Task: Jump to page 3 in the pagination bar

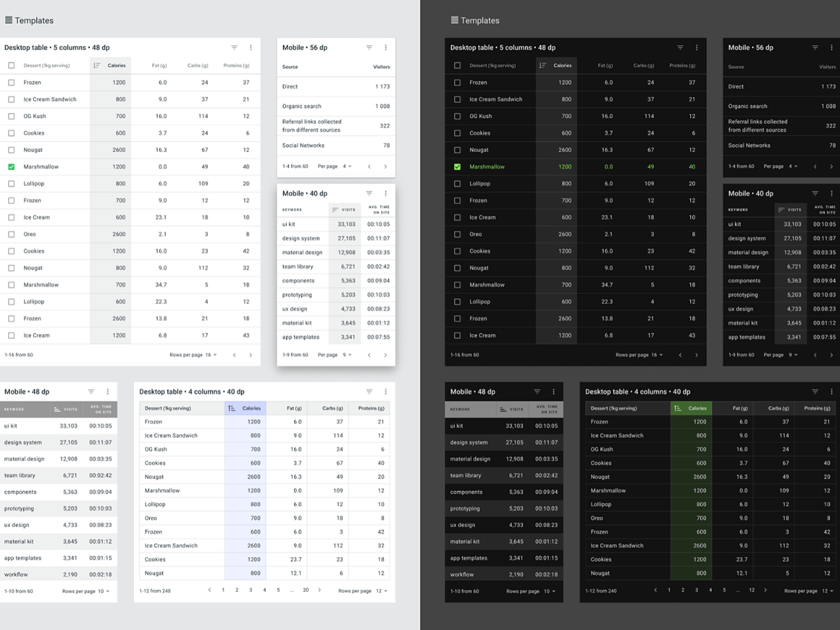Action: pyautogui.click(x=250, y=590)
